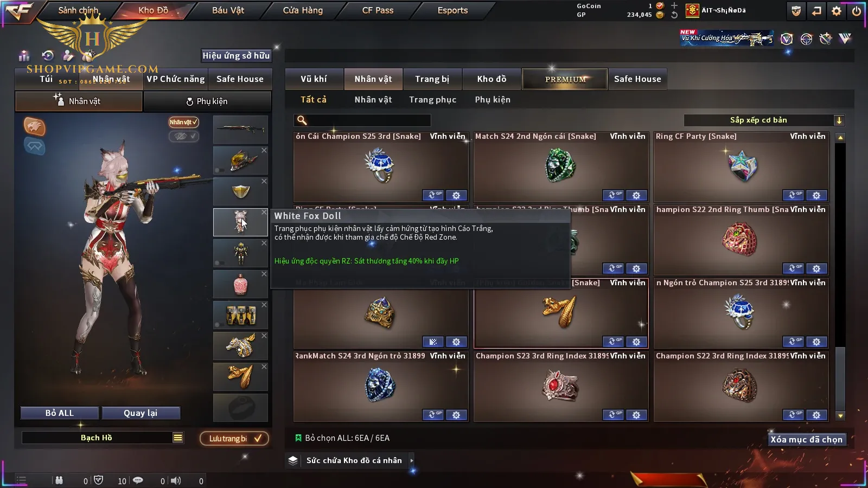Expand the Bạch Hồ preset list

point(178,438)
